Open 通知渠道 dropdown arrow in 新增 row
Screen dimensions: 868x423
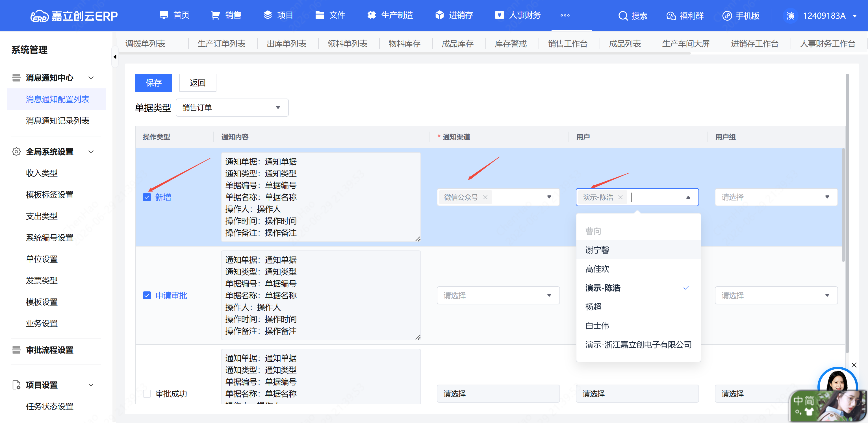(x=549, y=197)
